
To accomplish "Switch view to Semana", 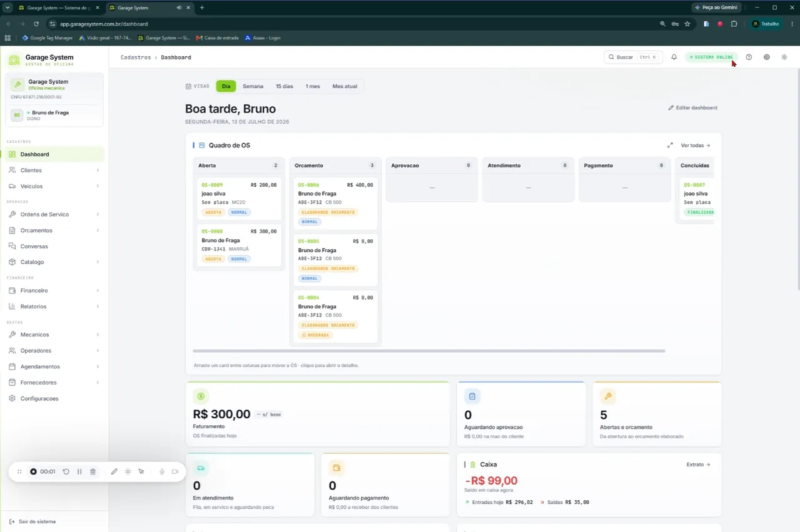I will pyautogui.click(x=253, y=86).
